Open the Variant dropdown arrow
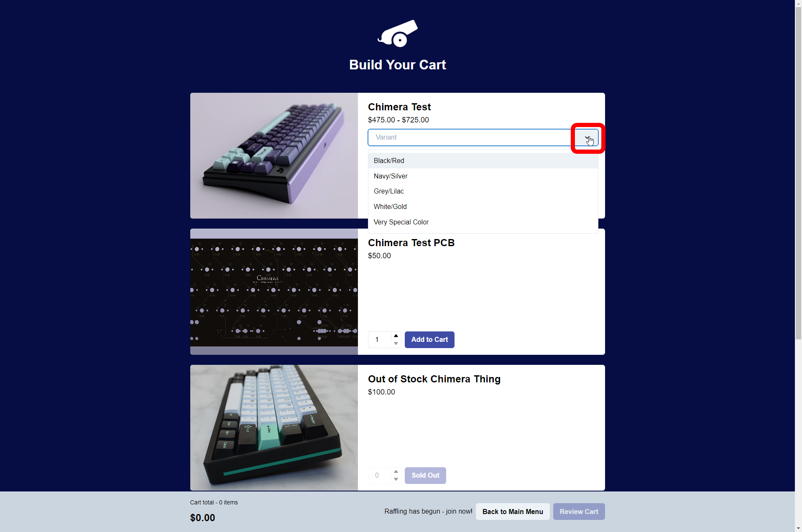802x532 pixels. [587, 138]
